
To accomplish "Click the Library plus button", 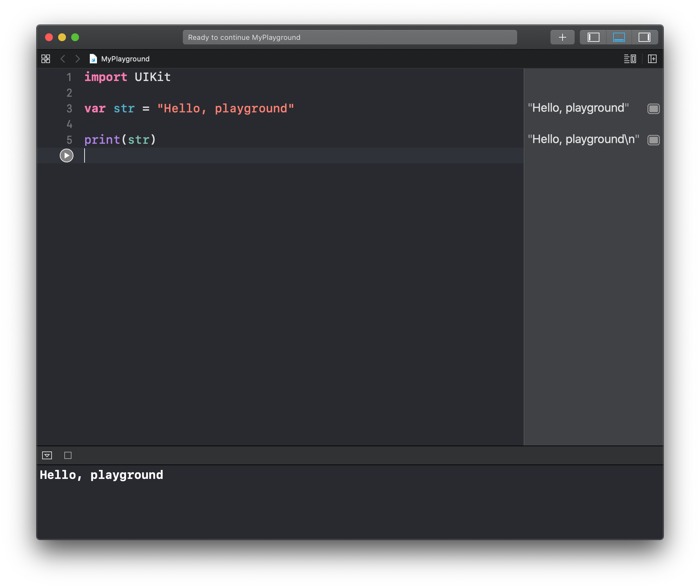I will (562, 37).
